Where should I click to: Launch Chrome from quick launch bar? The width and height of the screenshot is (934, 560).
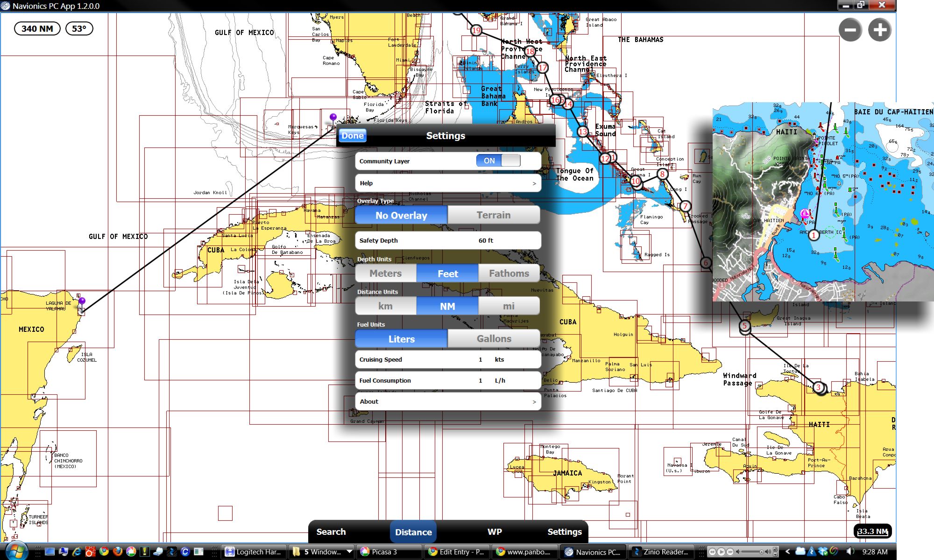(x=104, y=552)
